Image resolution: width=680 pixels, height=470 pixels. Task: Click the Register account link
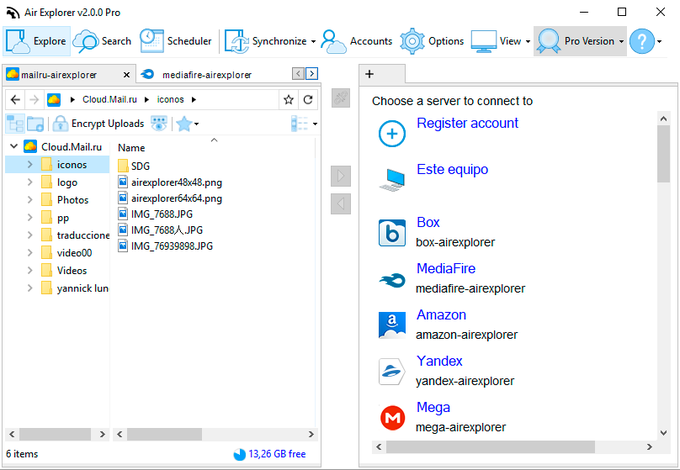467,123
